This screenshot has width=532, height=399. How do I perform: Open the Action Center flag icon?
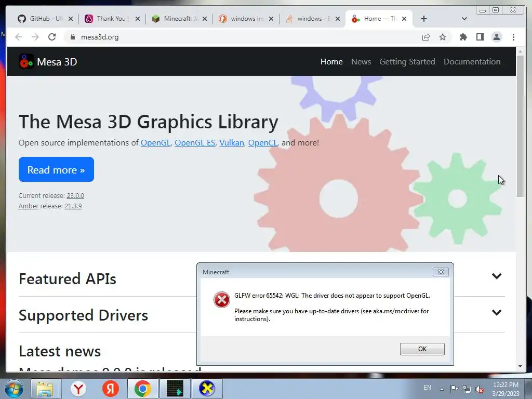[x=454, y=389]
